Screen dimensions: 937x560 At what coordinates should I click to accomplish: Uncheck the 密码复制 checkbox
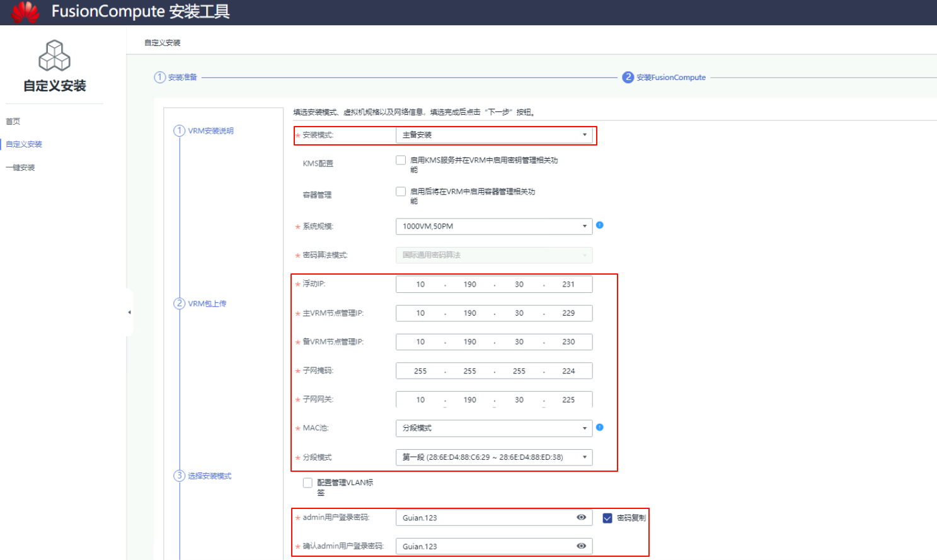[x=607, y=518]
